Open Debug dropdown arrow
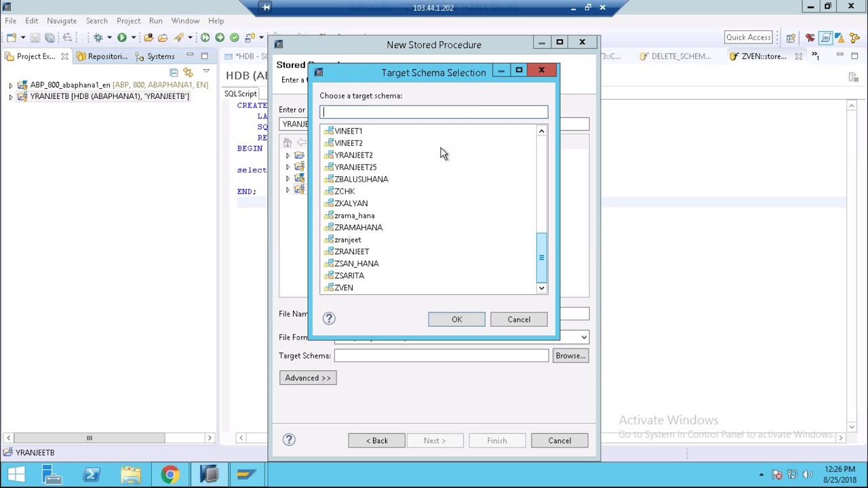868x488 pixels. (109, 37)
